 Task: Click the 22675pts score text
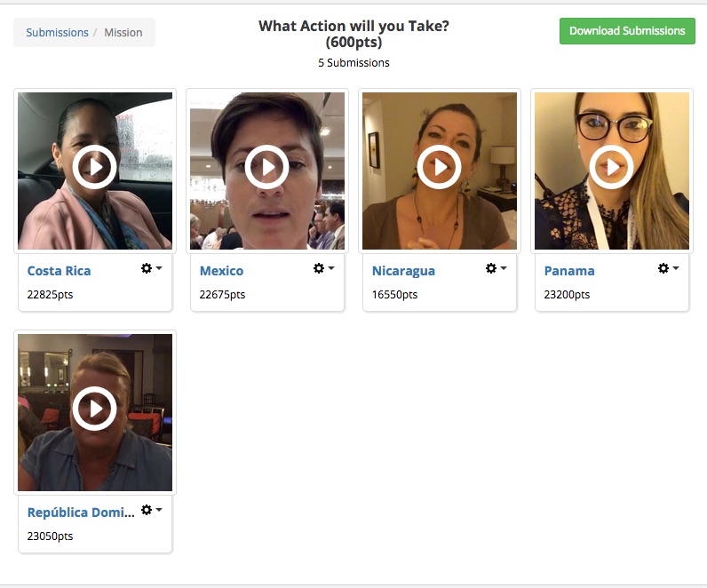(x=222, y=295)
